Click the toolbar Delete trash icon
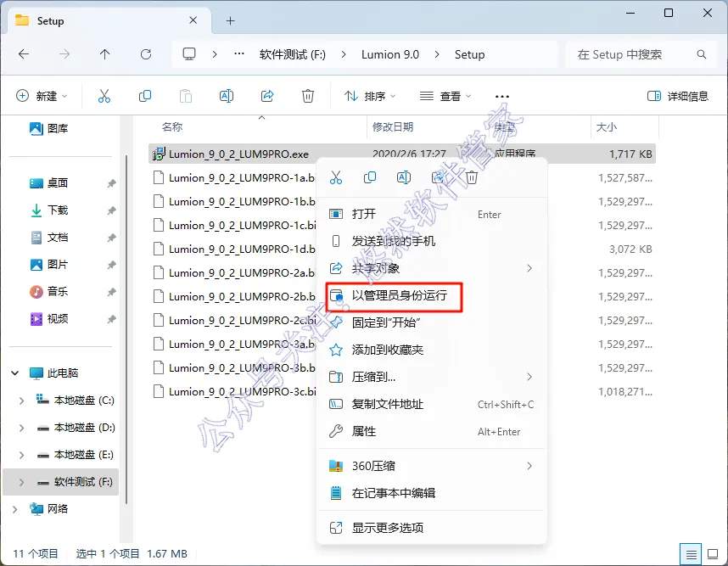Image resolution: width=728 pixels, height=566 pixels. tap(308, 96)
